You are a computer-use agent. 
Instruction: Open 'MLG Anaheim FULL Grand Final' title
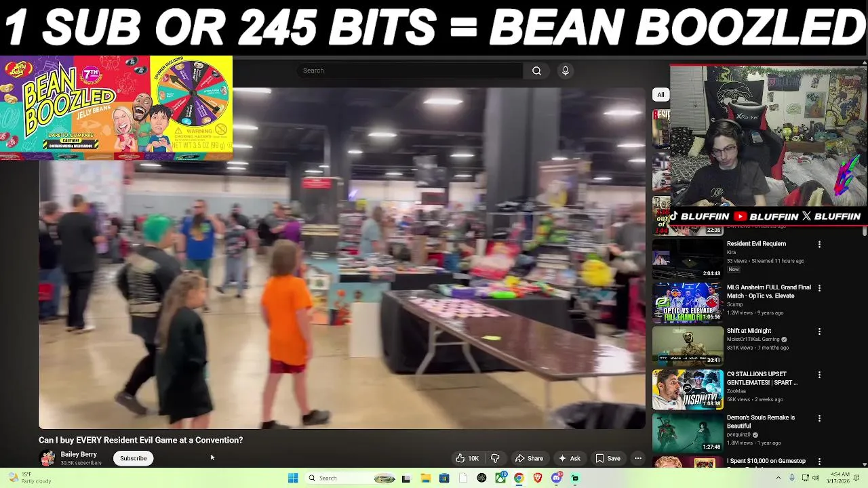tap(769, 291)
